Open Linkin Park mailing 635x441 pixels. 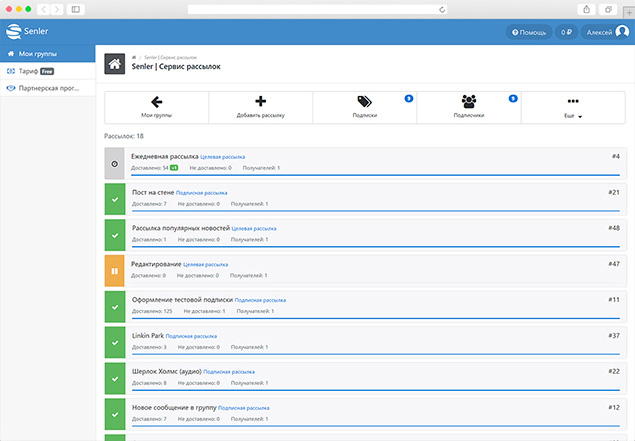click(148, 336)
